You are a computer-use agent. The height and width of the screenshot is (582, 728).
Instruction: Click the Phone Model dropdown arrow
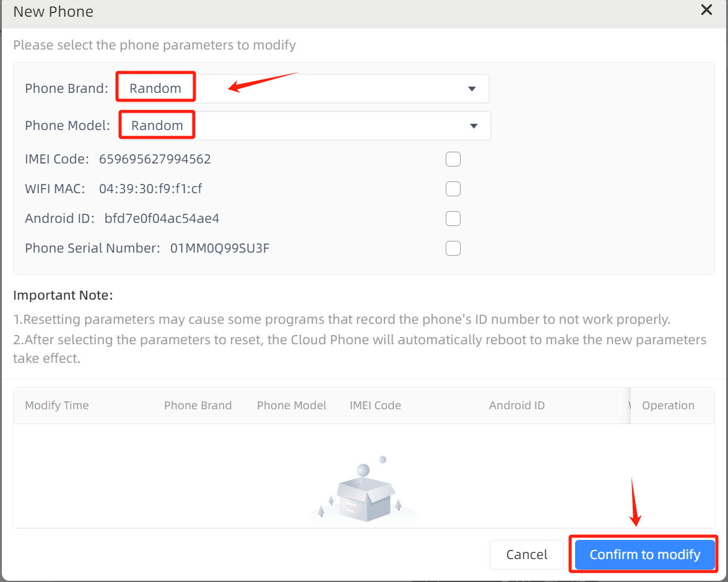[x=474, y=126]
